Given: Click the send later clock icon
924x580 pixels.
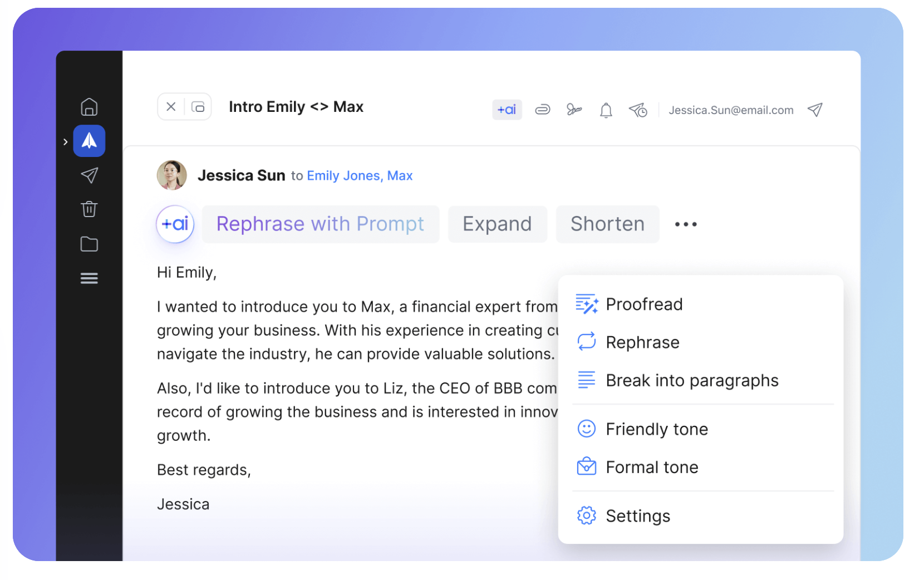Looking at the screenshot, I should tap(638, 110).
